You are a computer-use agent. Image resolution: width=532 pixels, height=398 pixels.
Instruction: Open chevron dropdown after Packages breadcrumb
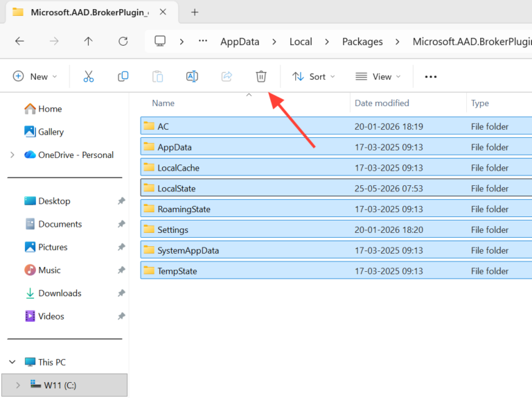(x=398, y=42)
